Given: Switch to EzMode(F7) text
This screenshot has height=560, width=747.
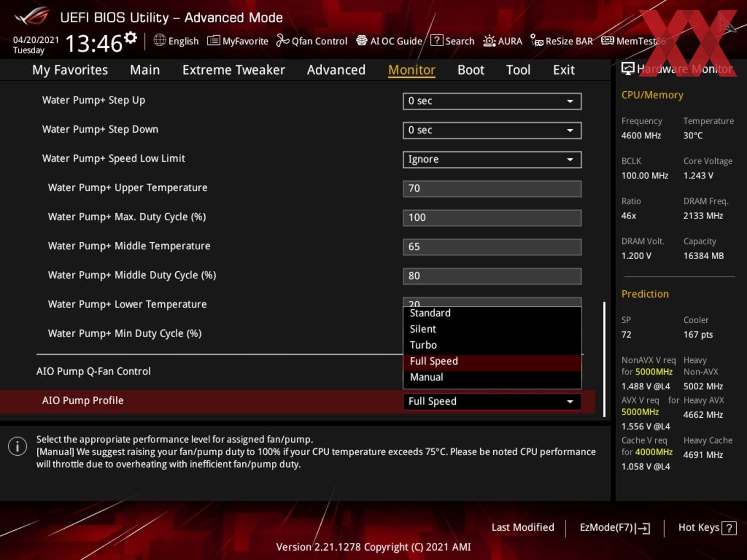Looking at the screenshot, I should (x=606, y=528).
